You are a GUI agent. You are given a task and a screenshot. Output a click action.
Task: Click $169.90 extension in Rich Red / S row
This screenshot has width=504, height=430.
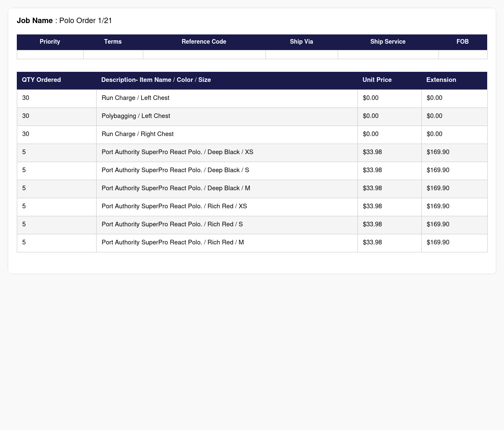(438, 224)
